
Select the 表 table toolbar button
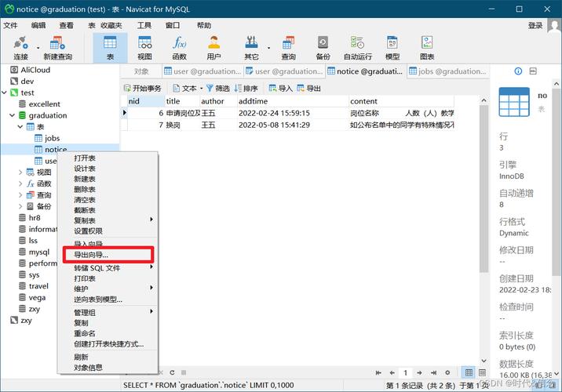tap(110, 48)
